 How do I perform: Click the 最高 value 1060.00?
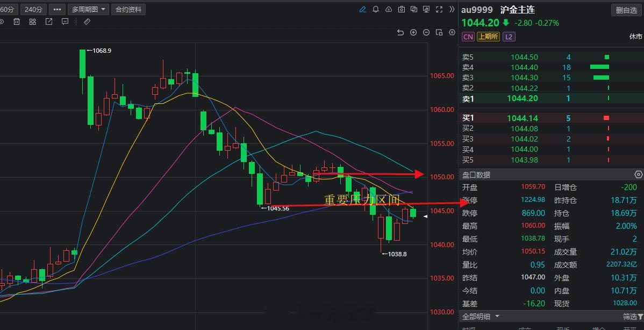click(533, 226)
